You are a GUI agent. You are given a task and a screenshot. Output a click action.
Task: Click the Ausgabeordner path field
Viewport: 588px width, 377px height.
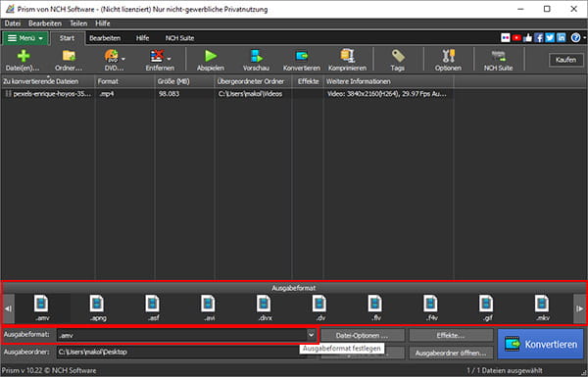(182, 352)
